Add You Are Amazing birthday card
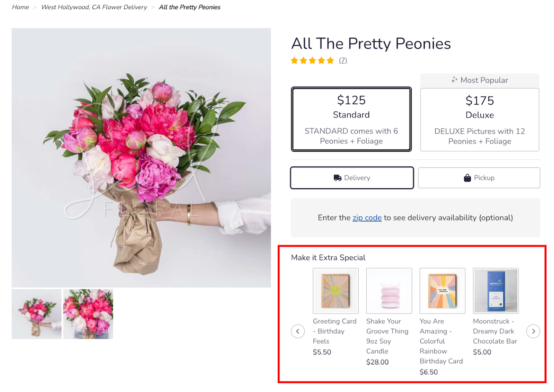The width and height of the screenshot is (554, 392). pos(442,291)
